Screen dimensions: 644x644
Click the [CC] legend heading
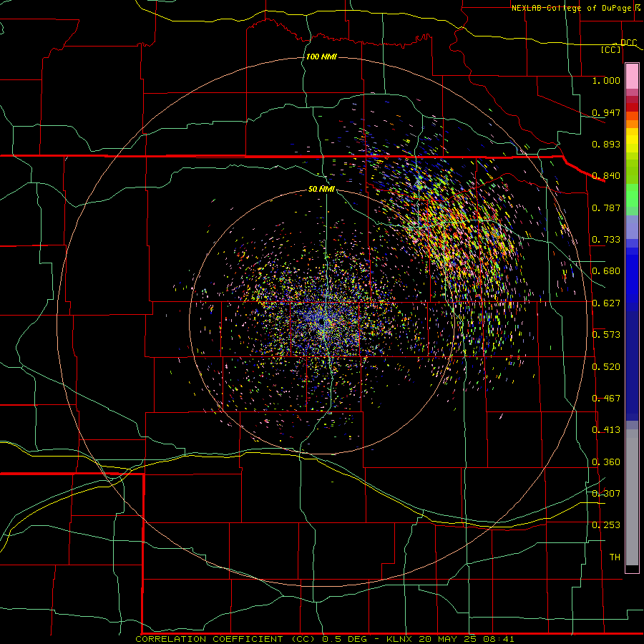coord(611,49)
